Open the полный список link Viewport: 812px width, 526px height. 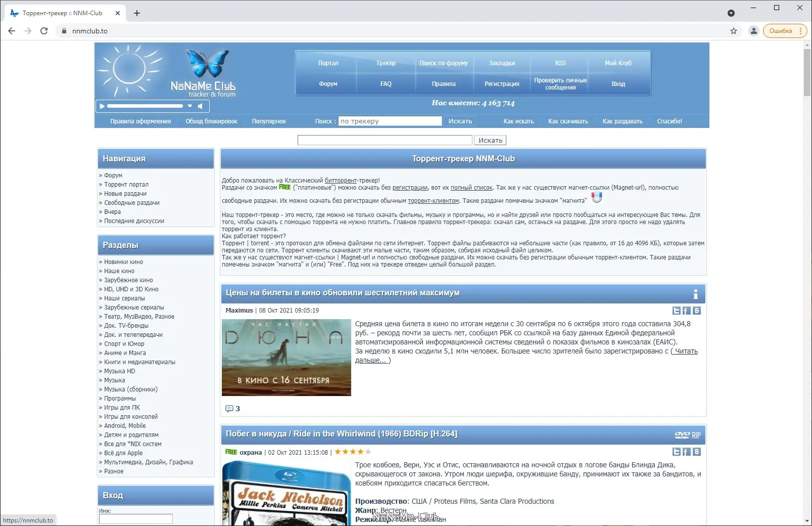tap(471, 188)
